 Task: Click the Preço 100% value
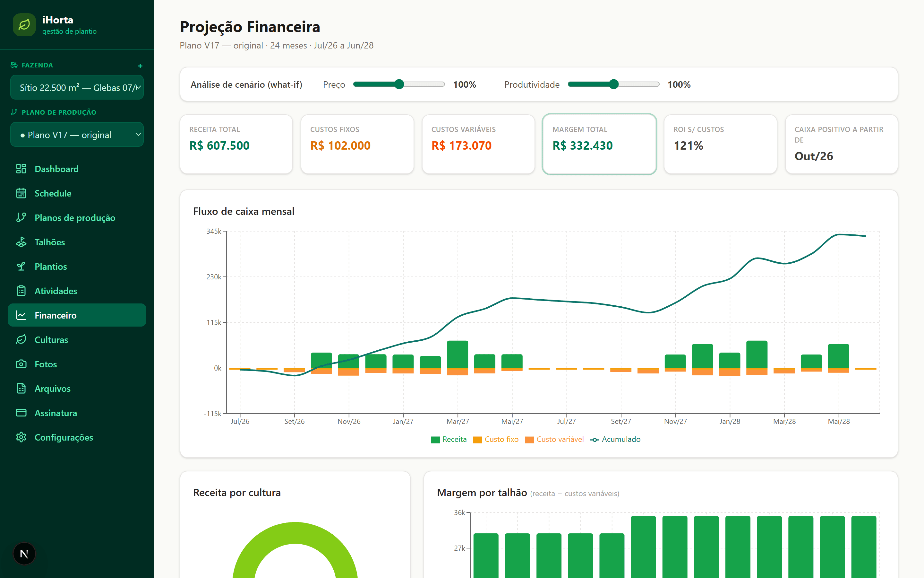coord(465,84)
